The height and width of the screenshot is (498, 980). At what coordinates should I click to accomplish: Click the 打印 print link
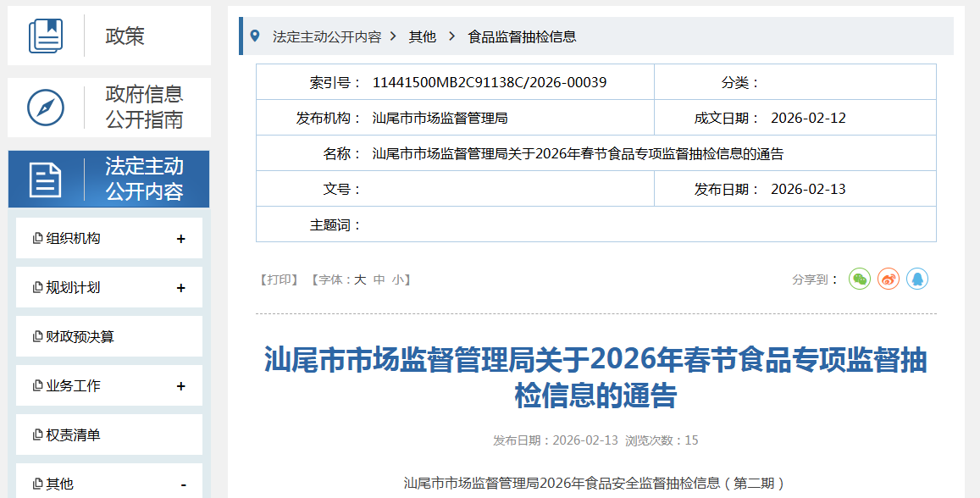280,280
